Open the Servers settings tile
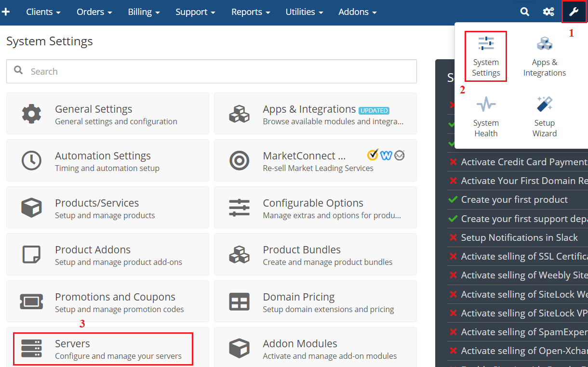The image size is (588, 367). pos(103,349)
